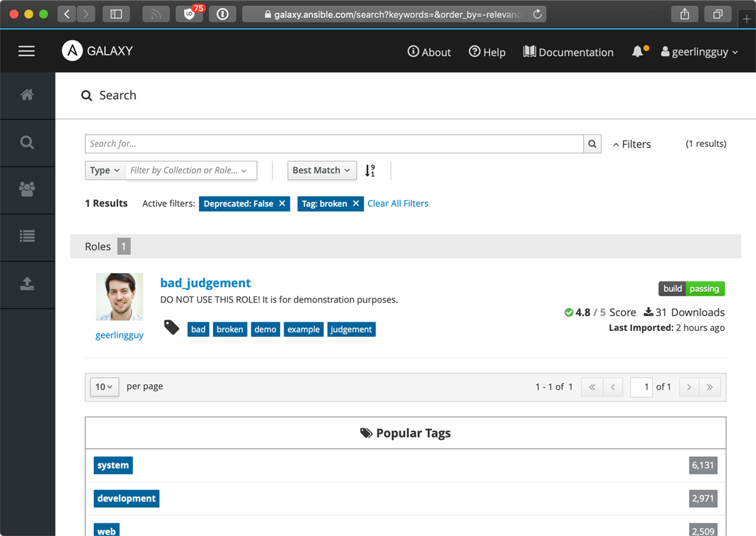Change the 10 per page dropdown

[105, 387]
